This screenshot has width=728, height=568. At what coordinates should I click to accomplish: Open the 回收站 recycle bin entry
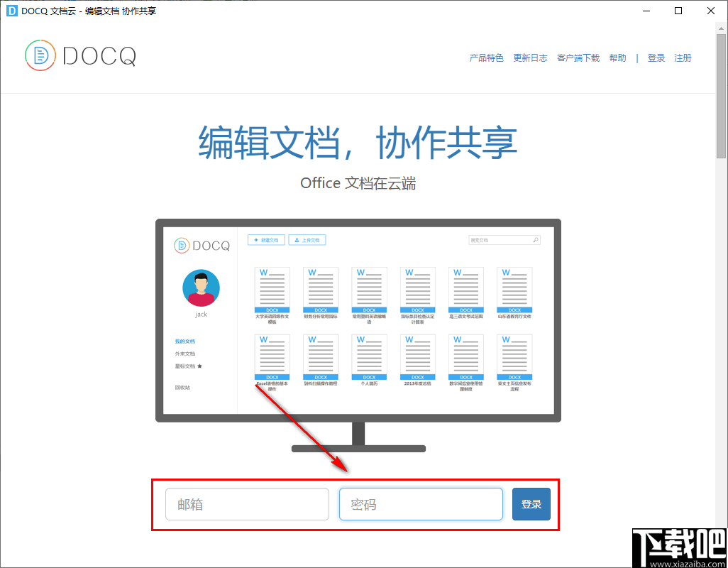tap(183, 387)
